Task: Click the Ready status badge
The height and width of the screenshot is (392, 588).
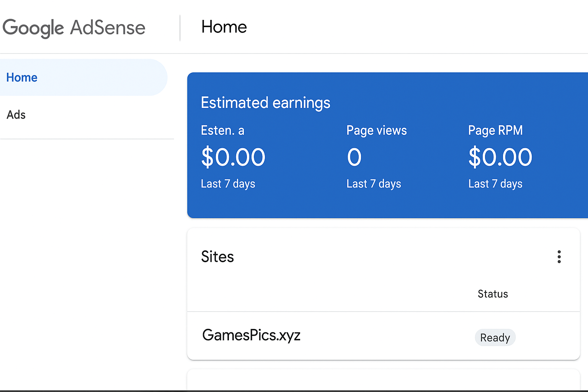Action: pos(495,338)
